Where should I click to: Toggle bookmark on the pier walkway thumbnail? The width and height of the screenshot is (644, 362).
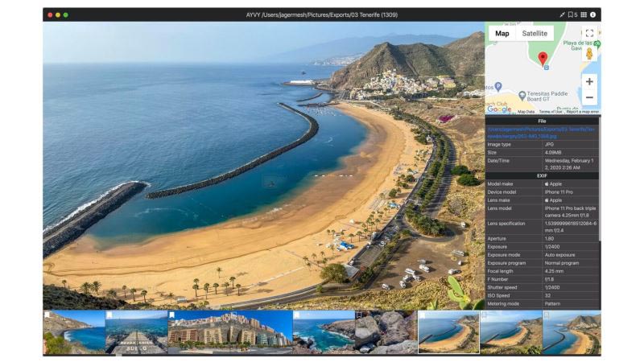point(109,315)
